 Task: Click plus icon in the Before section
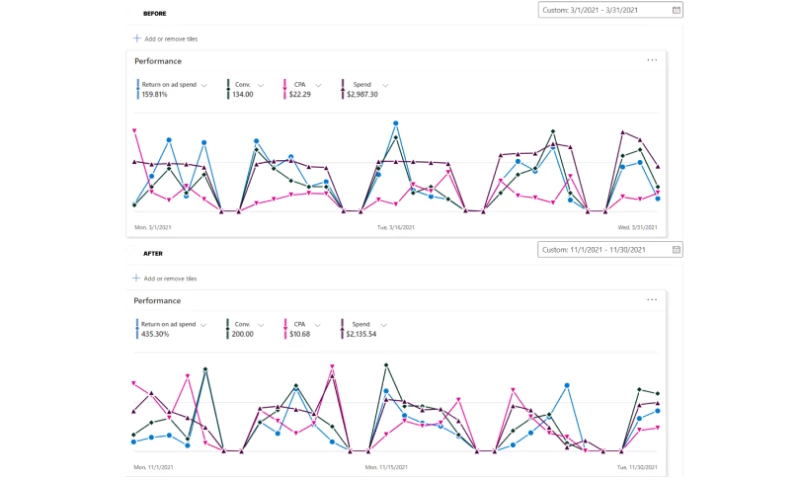click(x=137, y=38)
